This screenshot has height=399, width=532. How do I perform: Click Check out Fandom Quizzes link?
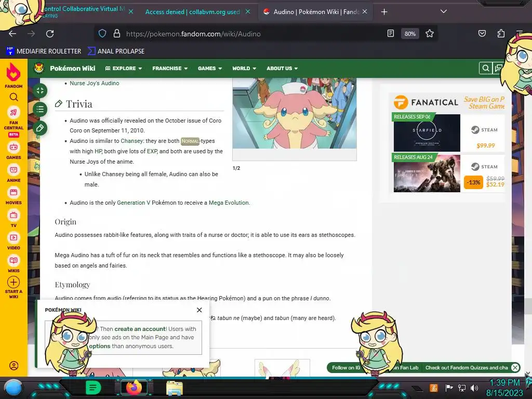tap(467, 367)
